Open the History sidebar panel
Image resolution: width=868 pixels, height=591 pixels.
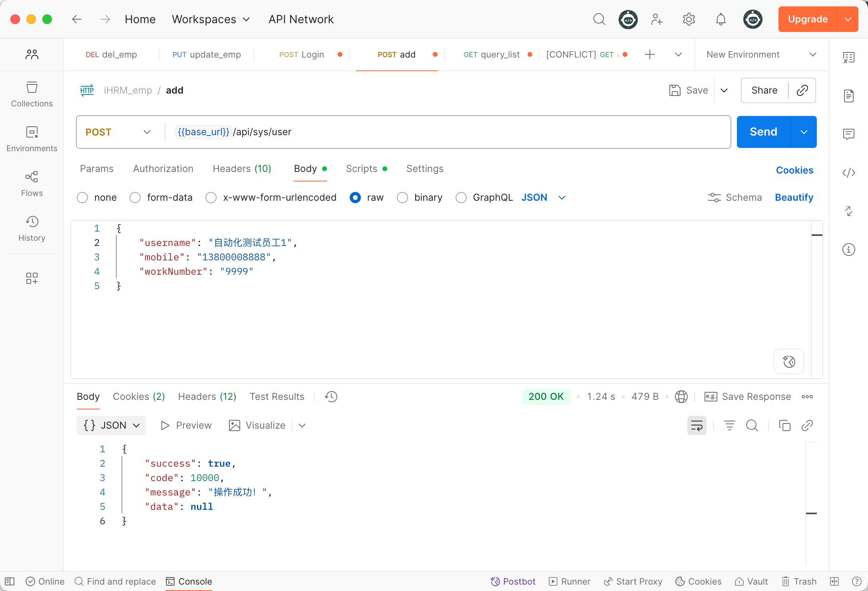coord(32,229)
